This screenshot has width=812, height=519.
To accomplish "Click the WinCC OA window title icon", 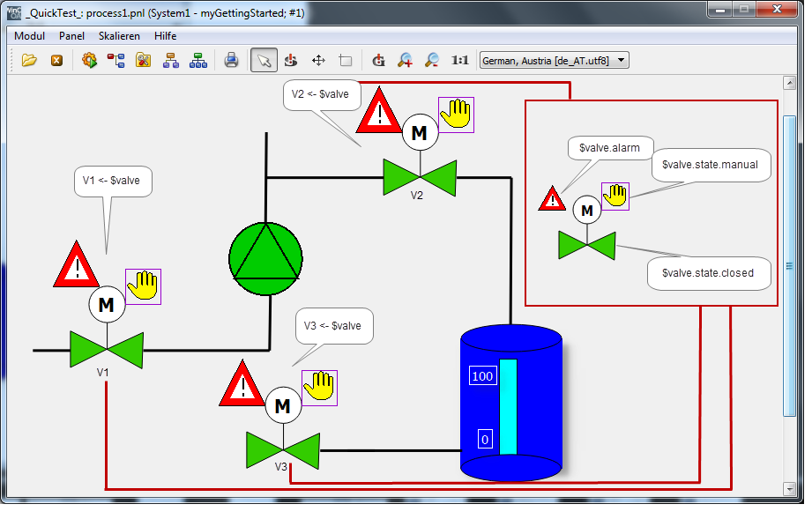I will (14, 12).
